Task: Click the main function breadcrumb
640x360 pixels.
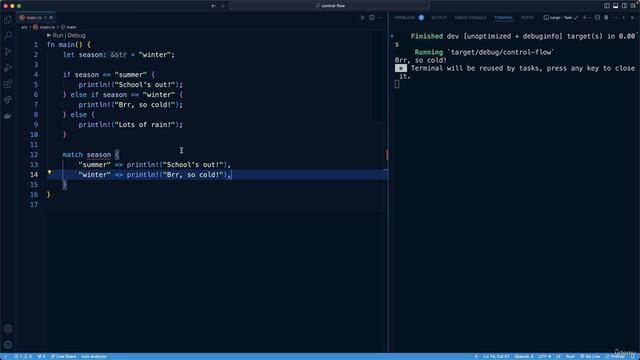Action: tap(69, 27)
